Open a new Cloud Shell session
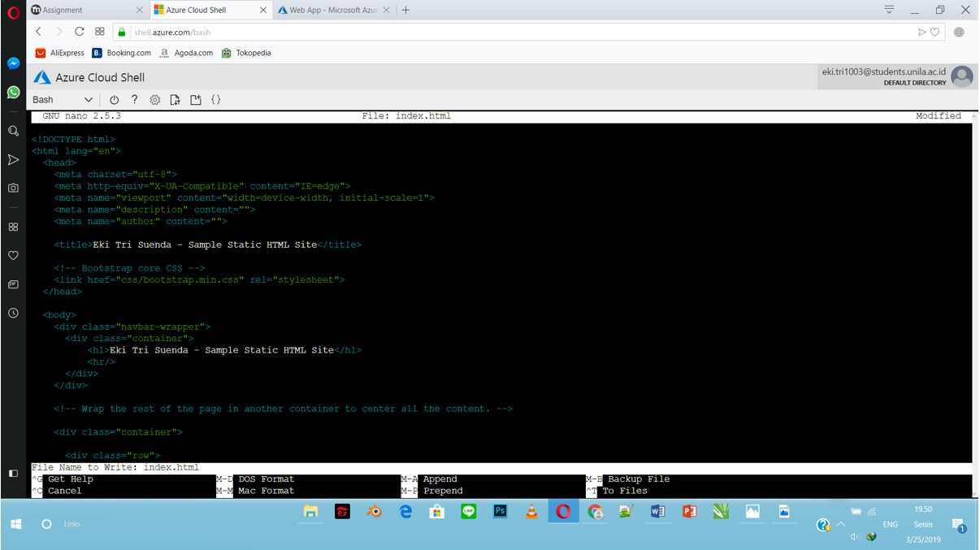 (x=195, y=99)
